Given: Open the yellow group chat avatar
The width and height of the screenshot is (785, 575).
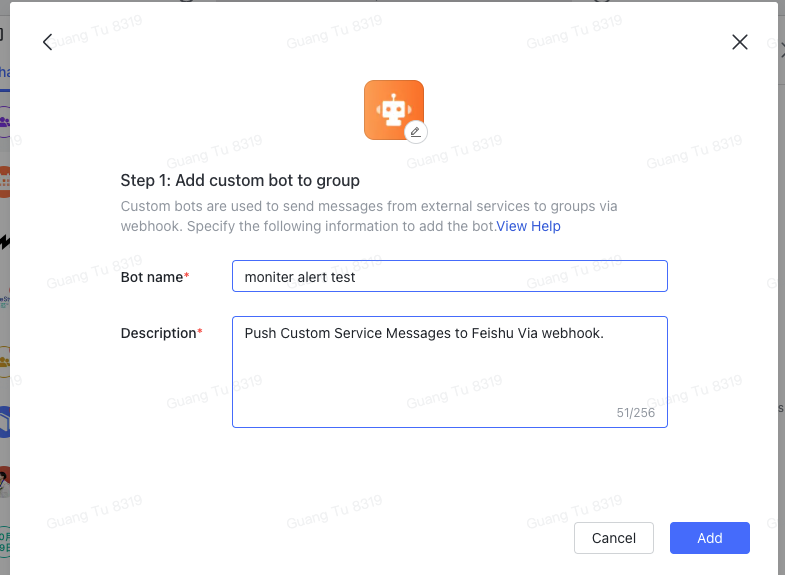Looking at the screenshot, I should point(5,361).
